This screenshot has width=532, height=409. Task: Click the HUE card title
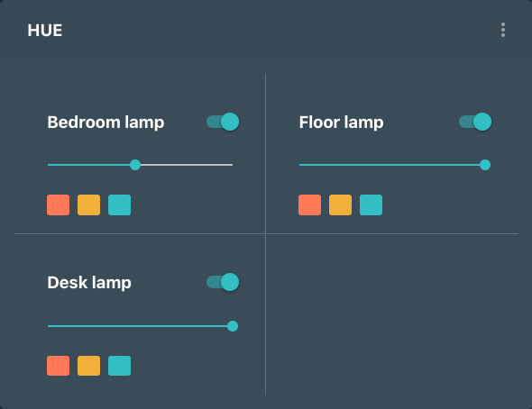tap(45, 31)
